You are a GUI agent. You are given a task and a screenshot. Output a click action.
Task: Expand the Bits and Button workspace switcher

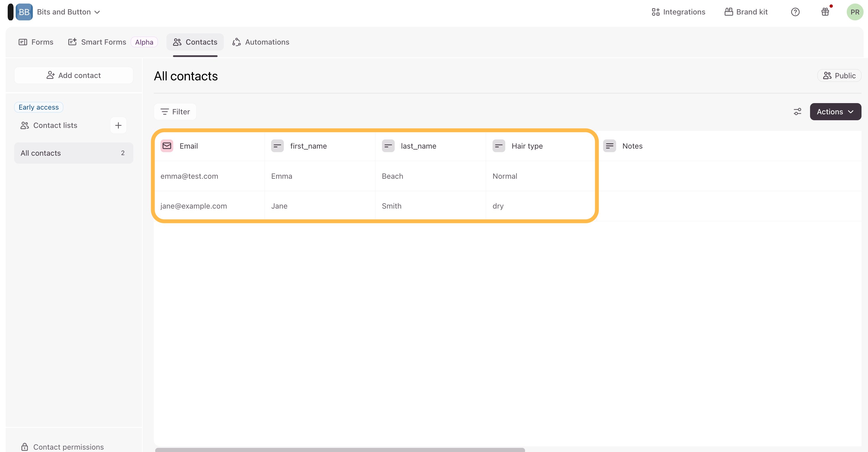(x=68, y=12)
